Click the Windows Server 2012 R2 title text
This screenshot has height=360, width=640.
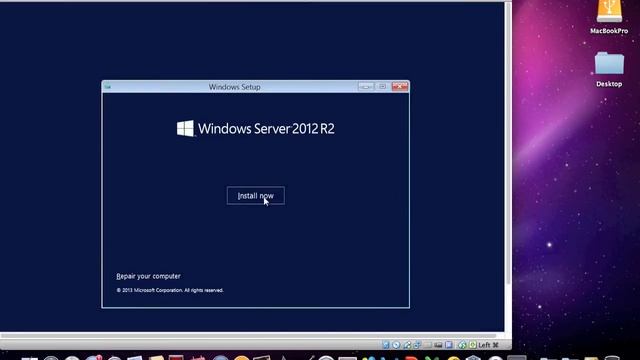[x=266, y=129]
